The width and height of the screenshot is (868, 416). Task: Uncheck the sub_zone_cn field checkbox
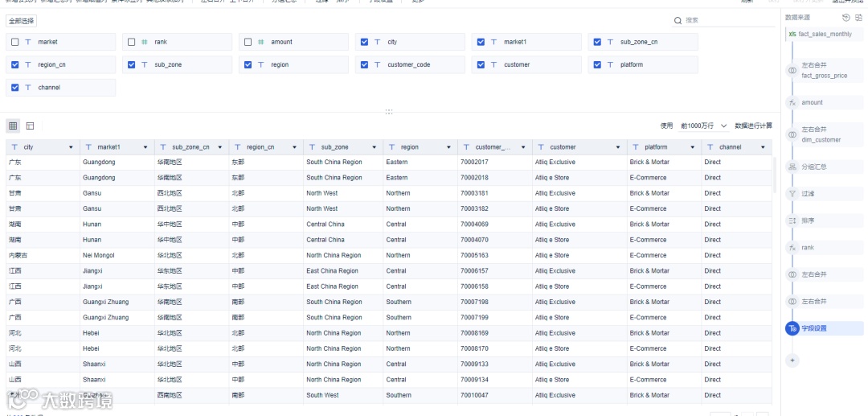597,42
